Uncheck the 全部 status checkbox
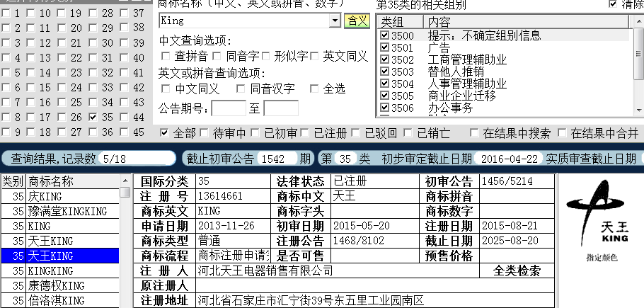This screenshot has width=644, height=308. (164, 132)
